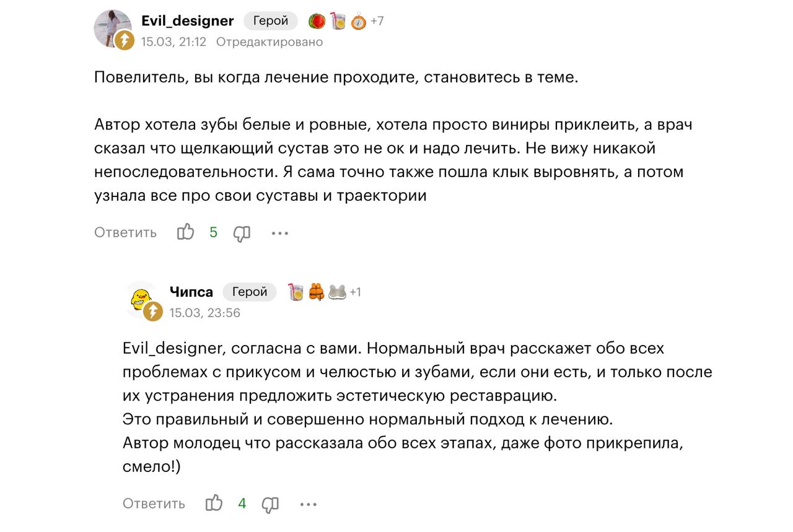Open three-dot menu on Чипса's reply

[x=309, y=504]
